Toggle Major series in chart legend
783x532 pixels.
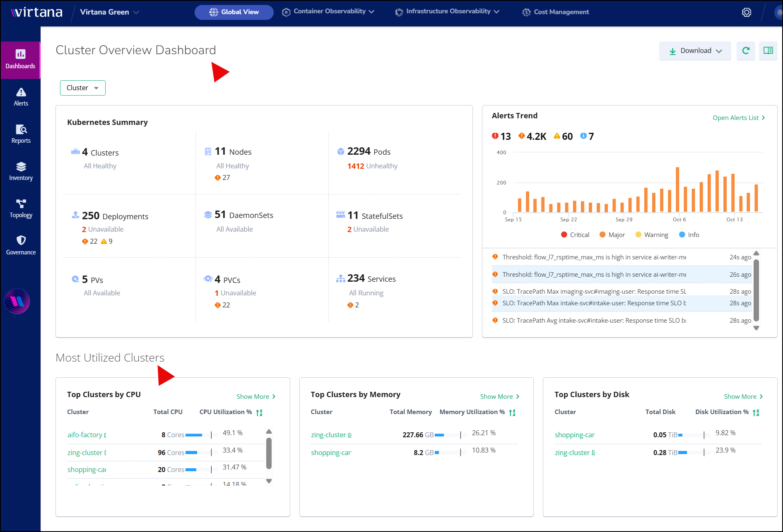(612, 235)
